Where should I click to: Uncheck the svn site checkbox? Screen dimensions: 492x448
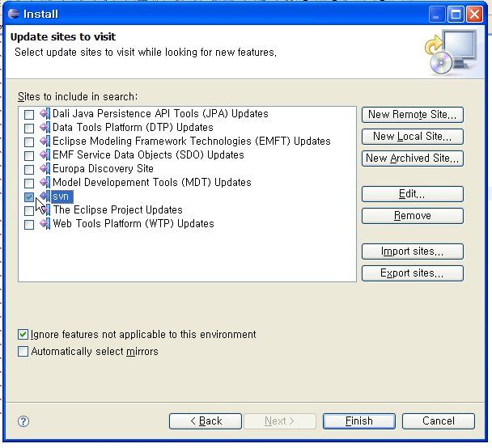pyautogui.click(x=29, y=197)
